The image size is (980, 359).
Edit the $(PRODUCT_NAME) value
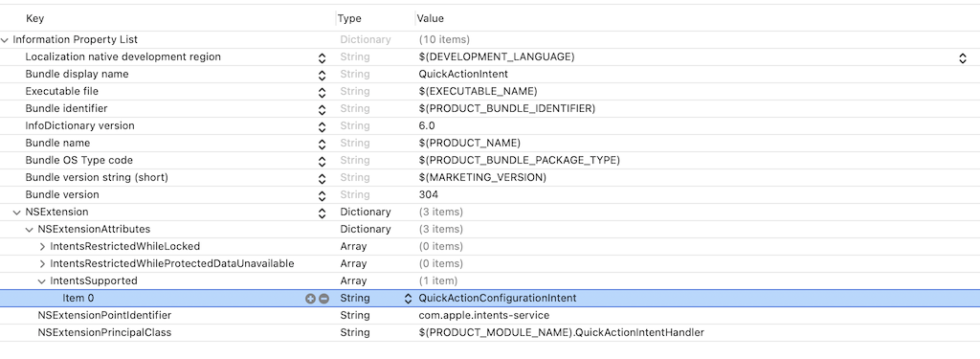(x=469, y=143)
